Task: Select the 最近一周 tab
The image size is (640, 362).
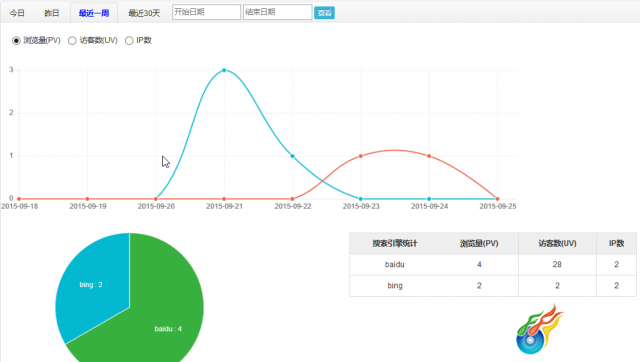Action: 94,13
